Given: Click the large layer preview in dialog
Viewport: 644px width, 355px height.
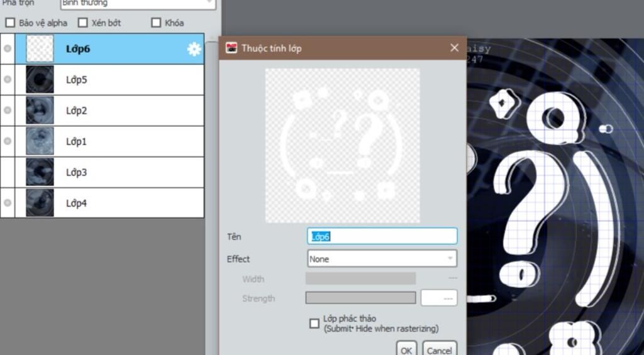Looking at the screenshot, I should tap(343, 146).
